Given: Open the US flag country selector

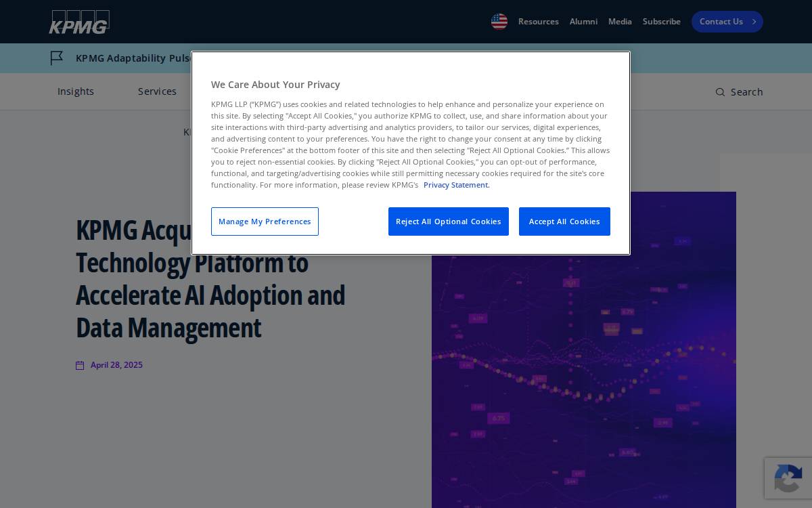Looking at the screenshot, I should coord(499,22).
